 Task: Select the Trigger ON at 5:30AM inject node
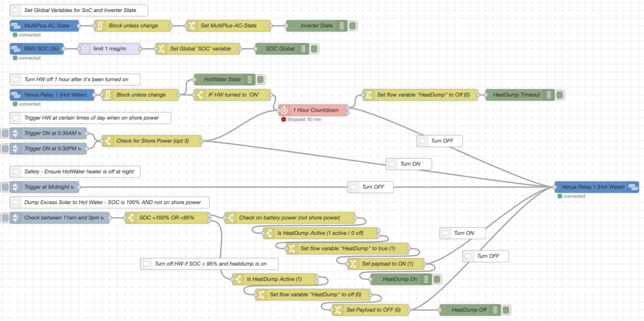(x=48, y=133)
